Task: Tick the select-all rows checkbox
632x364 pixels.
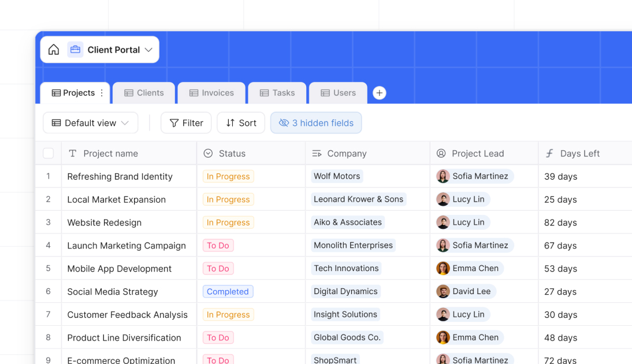Action: tap(49, 154)
